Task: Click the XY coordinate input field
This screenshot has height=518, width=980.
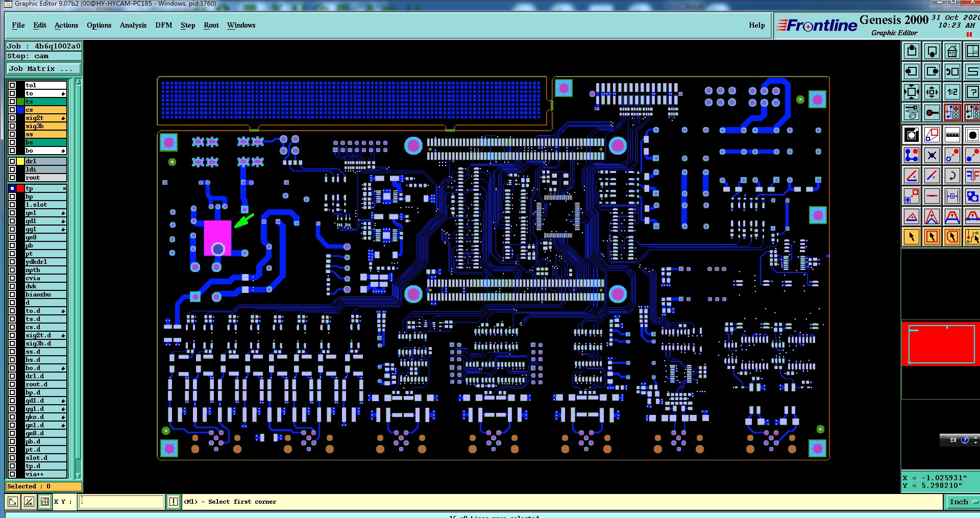Action: click(121, 502)
